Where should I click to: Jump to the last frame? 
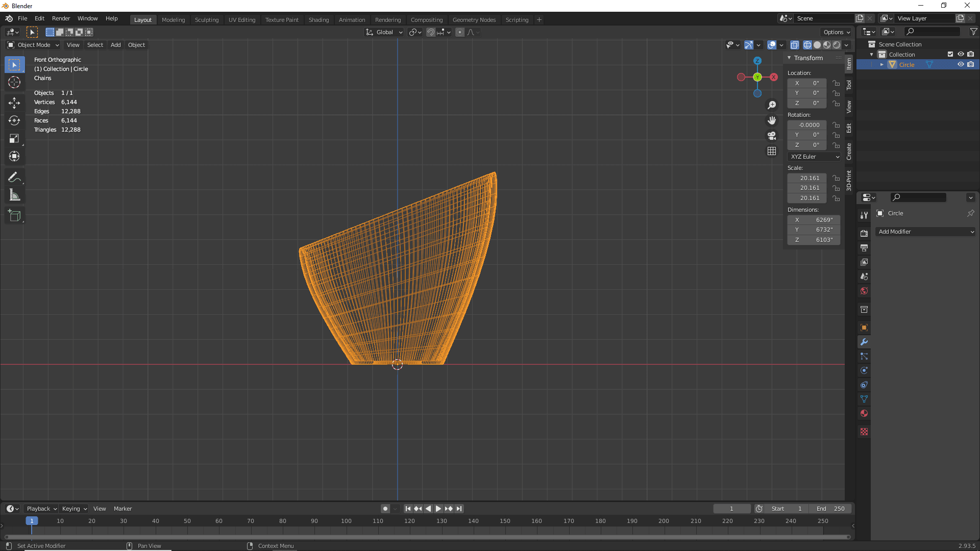coord(459,509)
